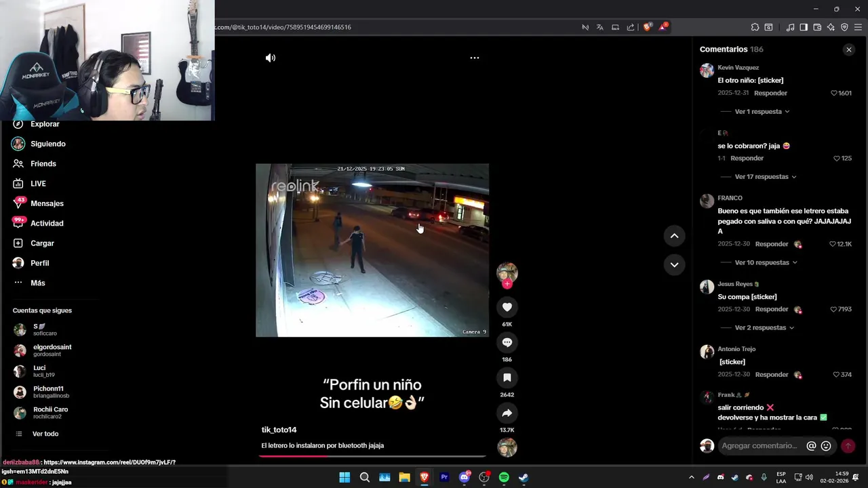Reply to Antonio Trejo's comment

click(772, 374)
